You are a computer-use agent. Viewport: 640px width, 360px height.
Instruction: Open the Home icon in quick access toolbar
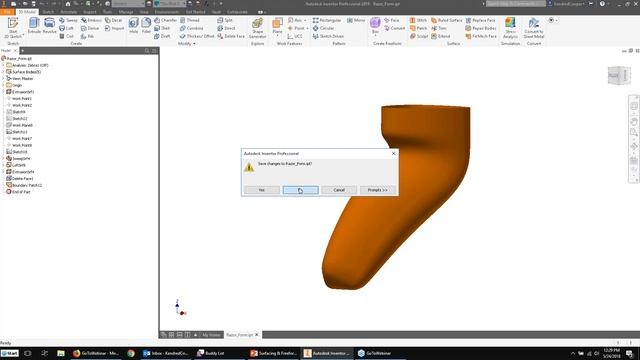68,4
